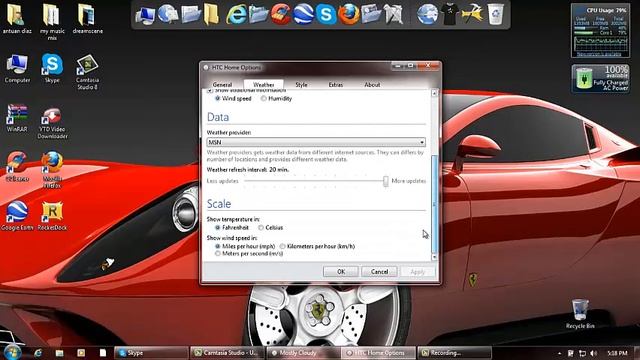Select Meters per second (m/s) wind speed

click(x=218, y=253)
